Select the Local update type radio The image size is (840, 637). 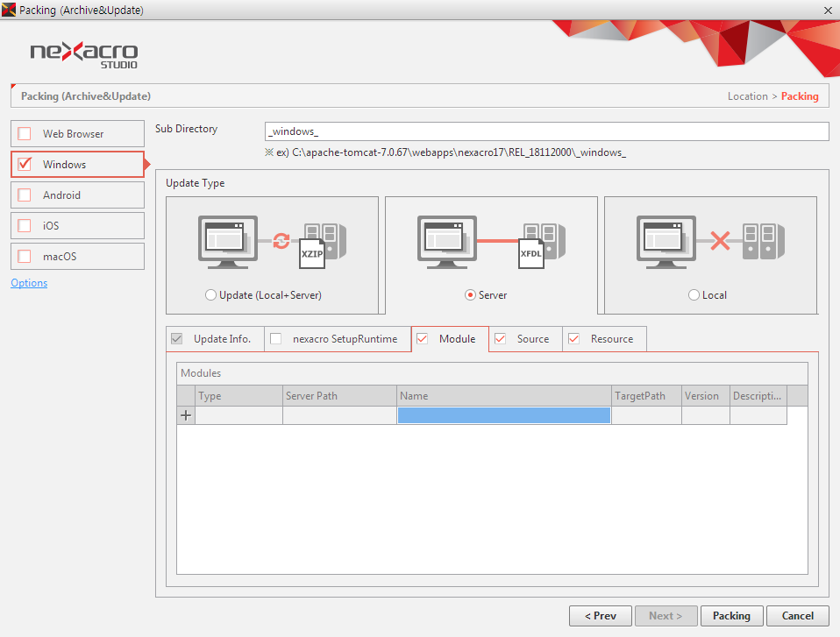coord(694,295)
